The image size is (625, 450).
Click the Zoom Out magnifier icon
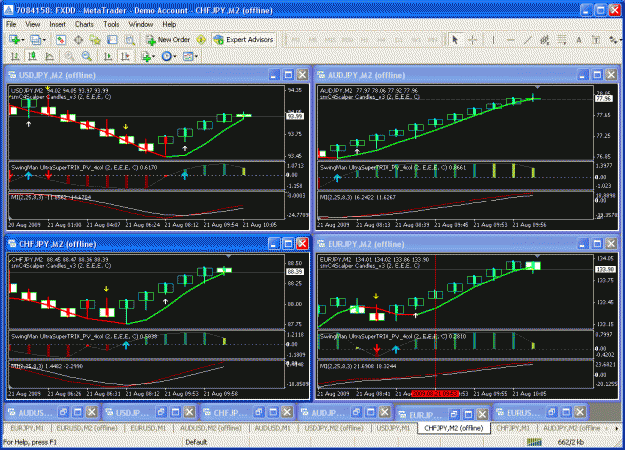click(86, 57)
